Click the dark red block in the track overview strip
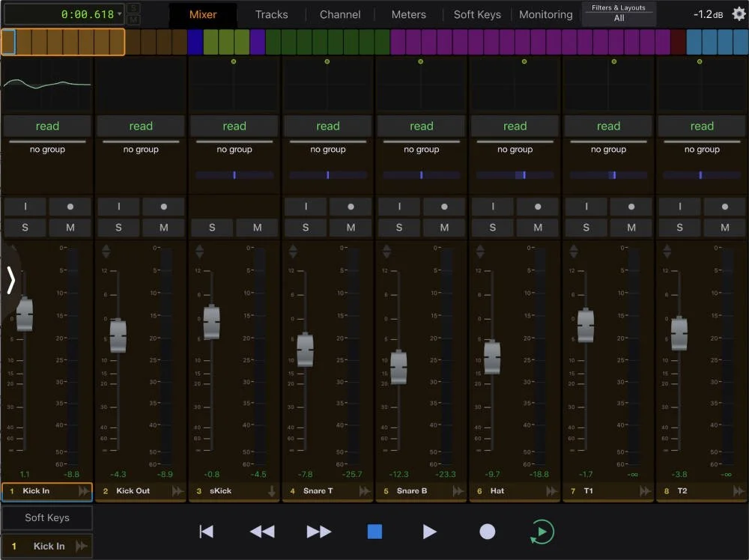This screenshot has width=749, height=560. coord(678,42)
